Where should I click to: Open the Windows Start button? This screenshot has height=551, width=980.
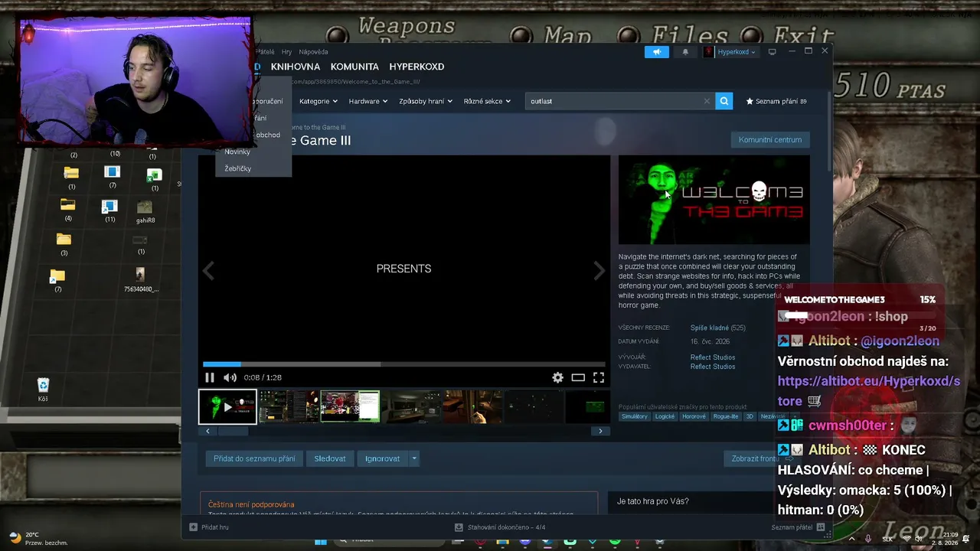click(321, 542)
